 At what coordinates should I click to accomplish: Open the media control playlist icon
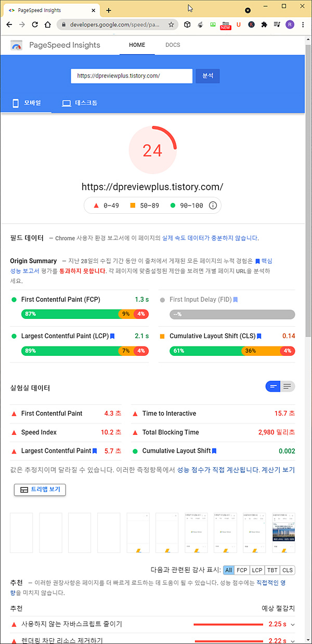point(277,24)
